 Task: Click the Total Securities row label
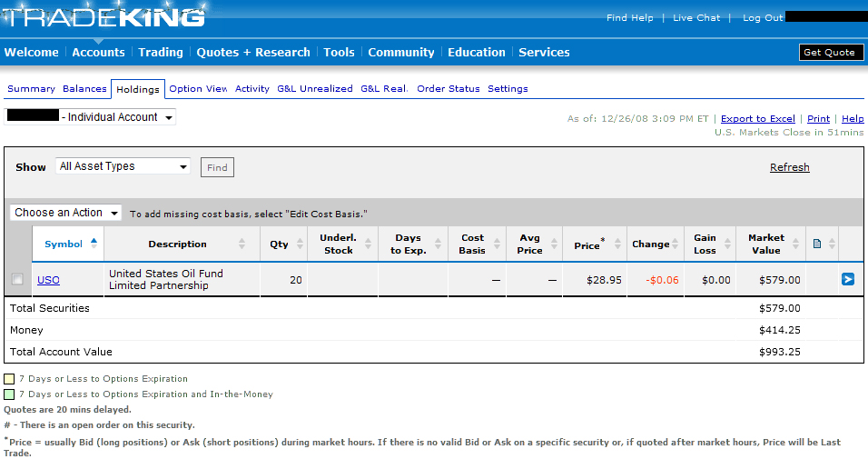[49, 308]
